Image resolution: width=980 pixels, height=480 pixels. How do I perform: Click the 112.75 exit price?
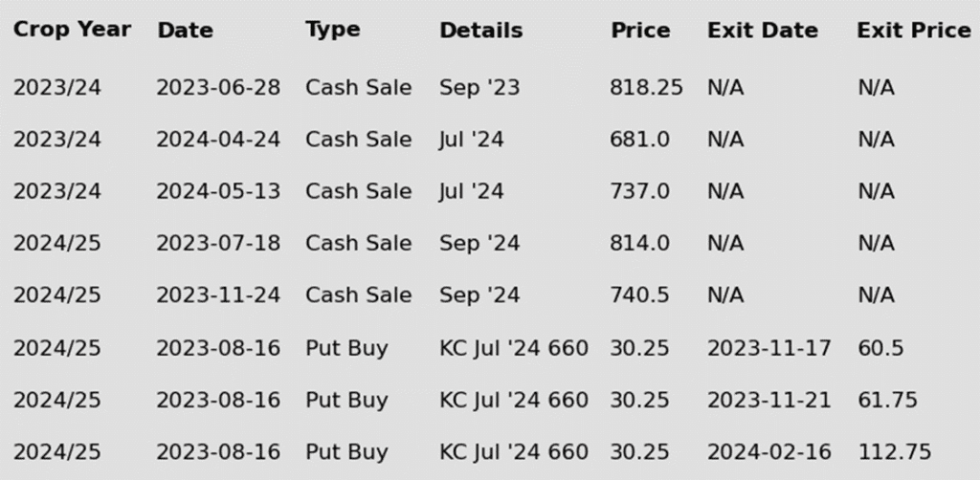click(x=895, y=451)
